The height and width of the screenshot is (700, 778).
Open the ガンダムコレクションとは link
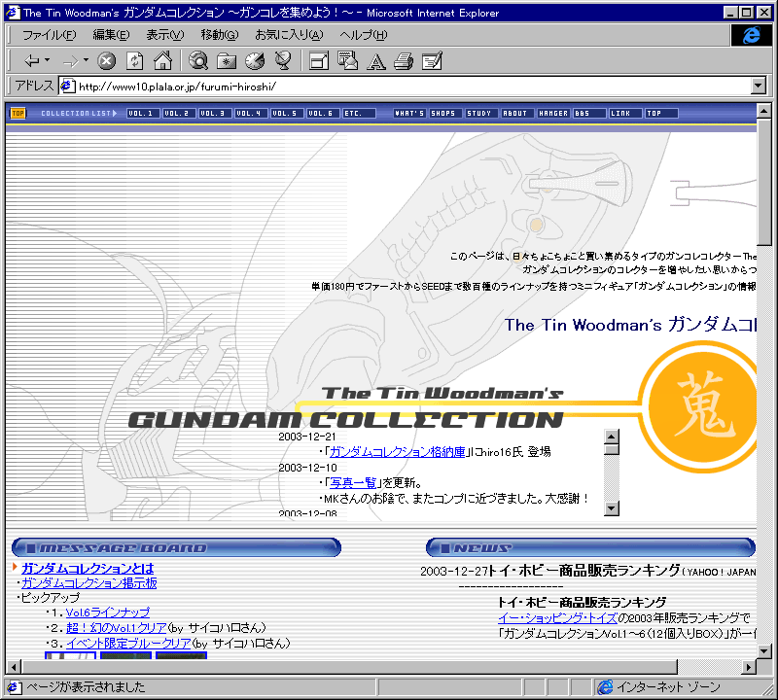tap(88, 569)
